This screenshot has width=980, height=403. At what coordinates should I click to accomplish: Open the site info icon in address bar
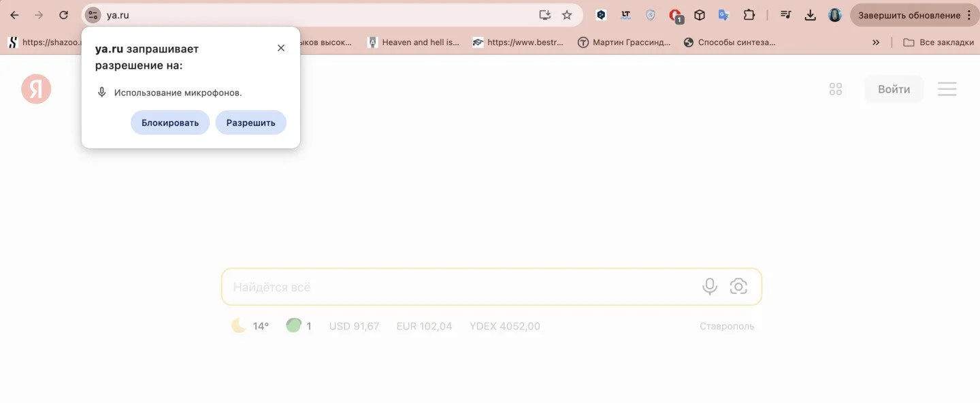(x=93, y=15)
